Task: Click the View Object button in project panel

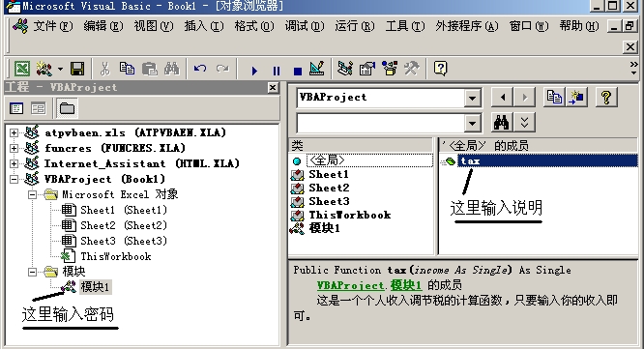Action: point(39,108)
